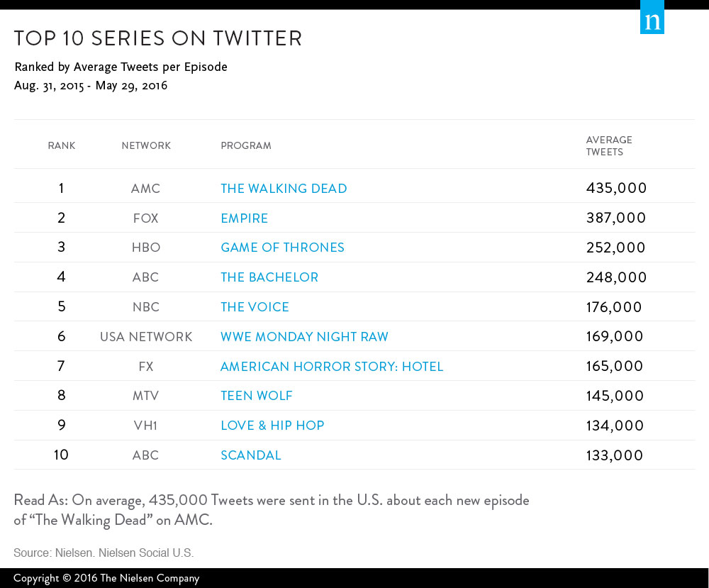Click the Love & Hip Hop link
The height and width of the screenshot is (588, 709).
(x=272, y=426)
